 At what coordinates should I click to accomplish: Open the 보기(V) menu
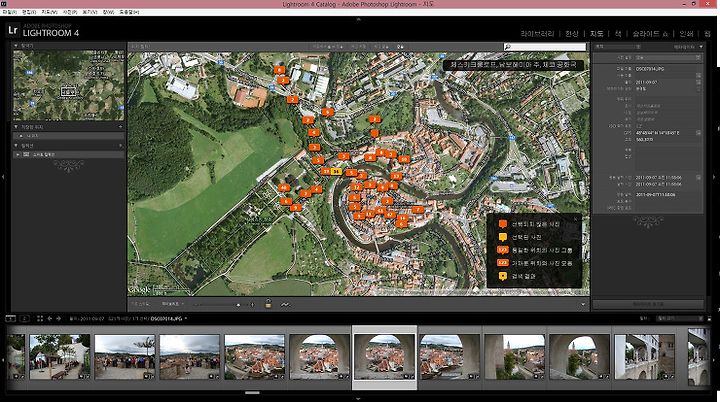click(x=90, y=12)
